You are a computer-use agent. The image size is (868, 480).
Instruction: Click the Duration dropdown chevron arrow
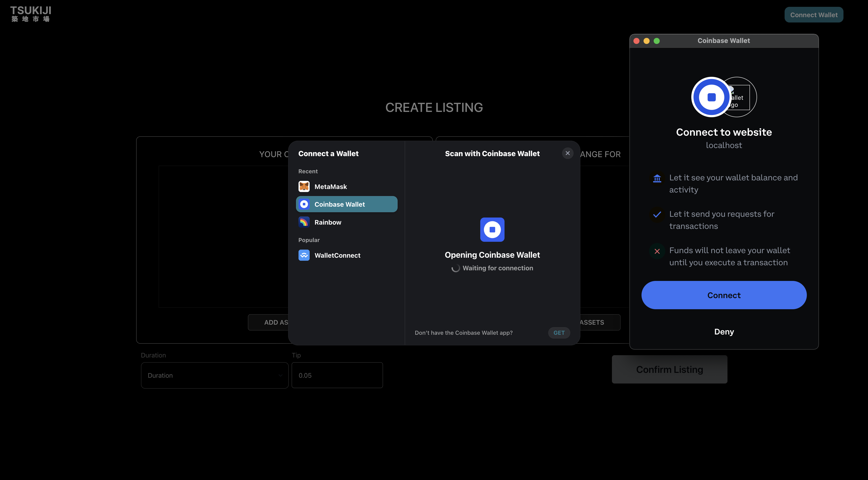coord(280,375)
